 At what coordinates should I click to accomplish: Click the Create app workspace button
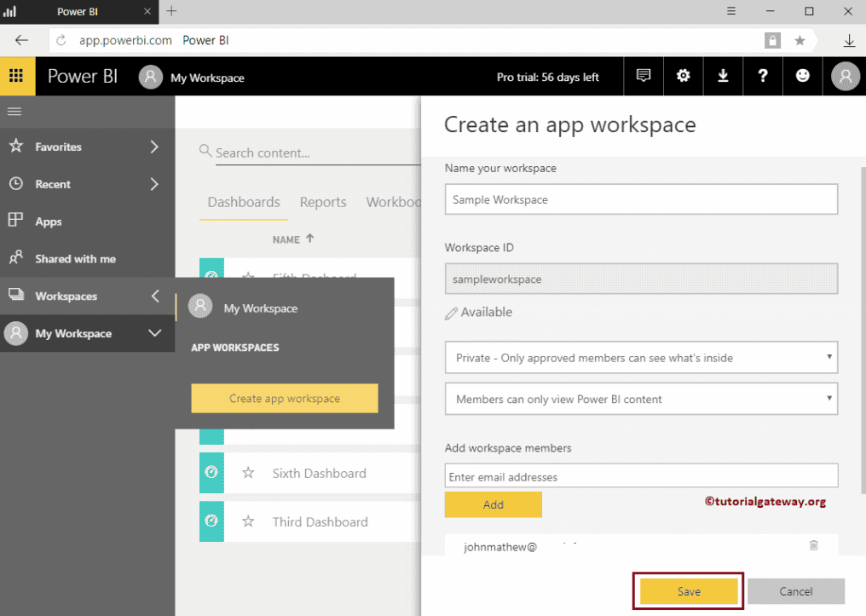pos(285,399)
